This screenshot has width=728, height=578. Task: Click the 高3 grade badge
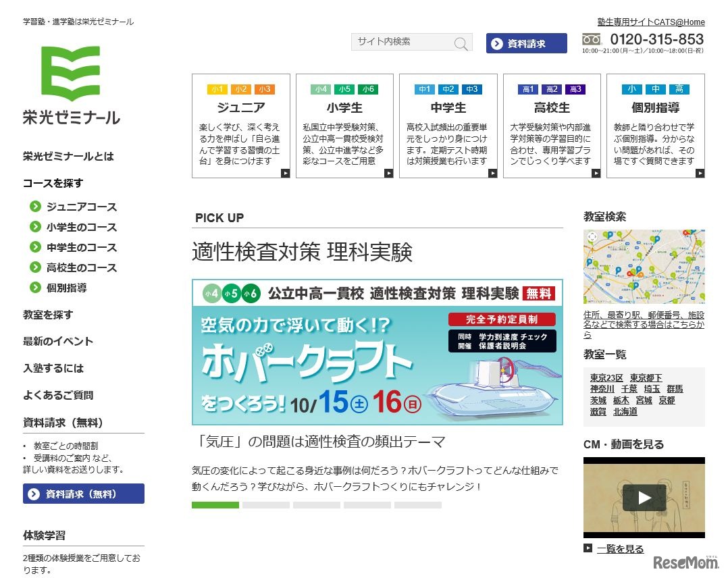[x=575, y=89]
